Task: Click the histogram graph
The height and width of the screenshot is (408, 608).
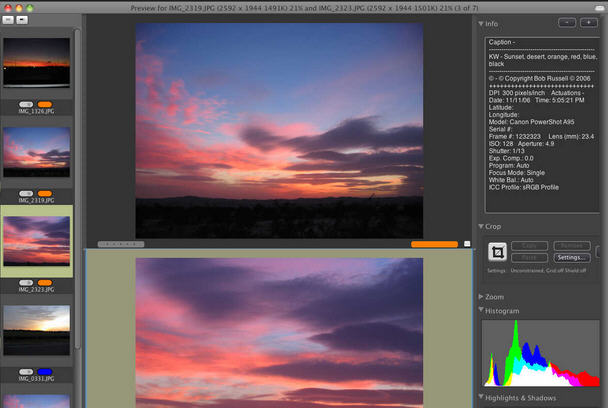Action: click(x=541, y=353)
